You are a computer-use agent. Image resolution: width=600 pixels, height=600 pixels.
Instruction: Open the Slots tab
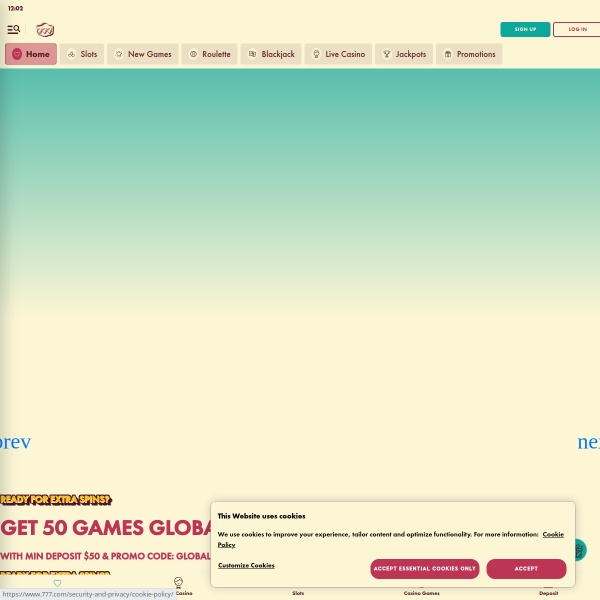[x=82, y=54]
